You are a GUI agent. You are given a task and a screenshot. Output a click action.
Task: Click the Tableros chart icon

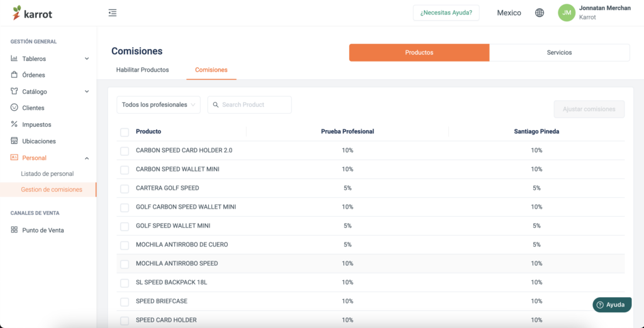point(14,58)
